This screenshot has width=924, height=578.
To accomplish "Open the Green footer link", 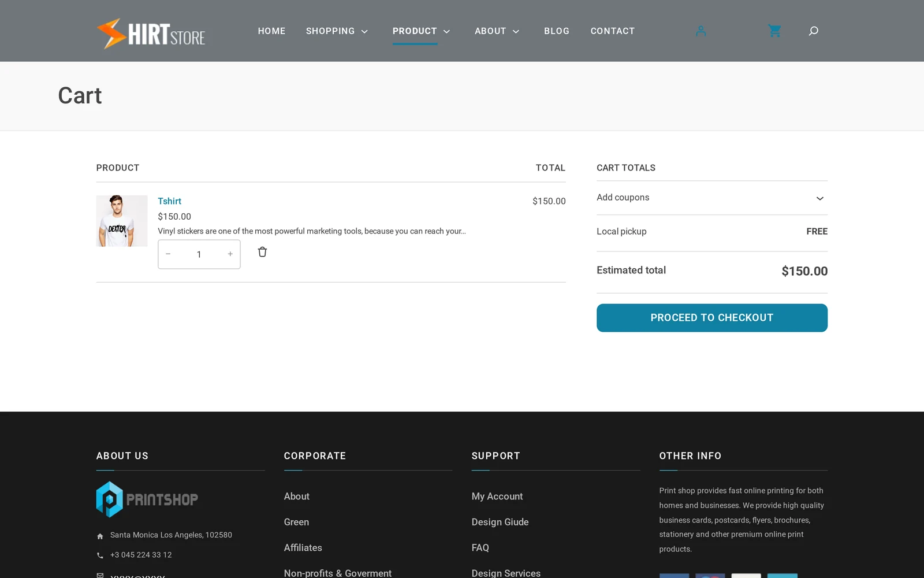I will point(296,522).
